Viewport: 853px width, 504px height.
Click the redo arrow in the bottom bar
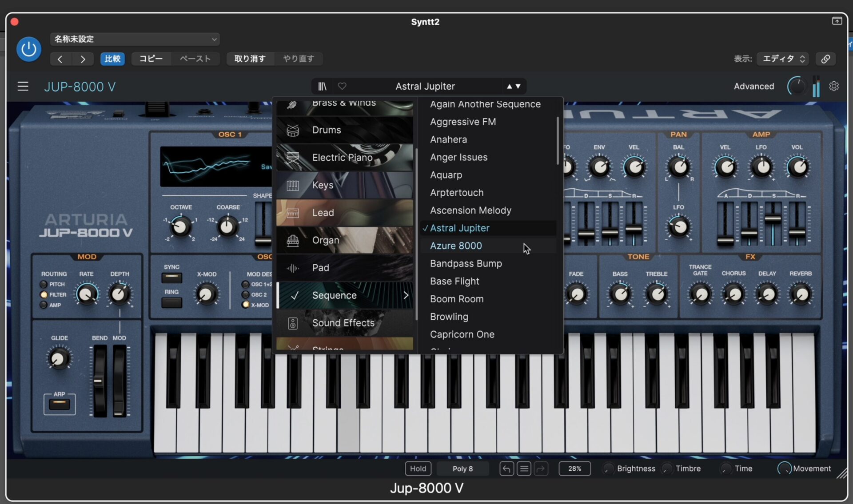[541, 468]
